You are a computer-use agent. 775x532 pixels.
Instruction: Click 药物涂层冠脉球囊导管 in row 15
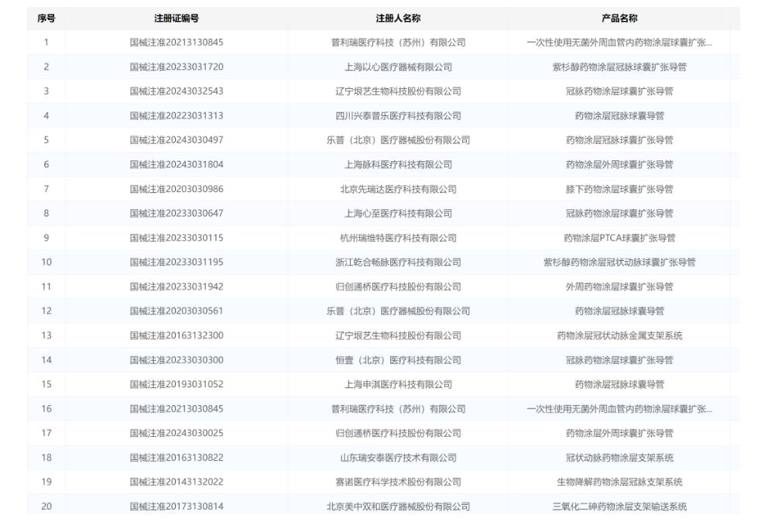619,384
